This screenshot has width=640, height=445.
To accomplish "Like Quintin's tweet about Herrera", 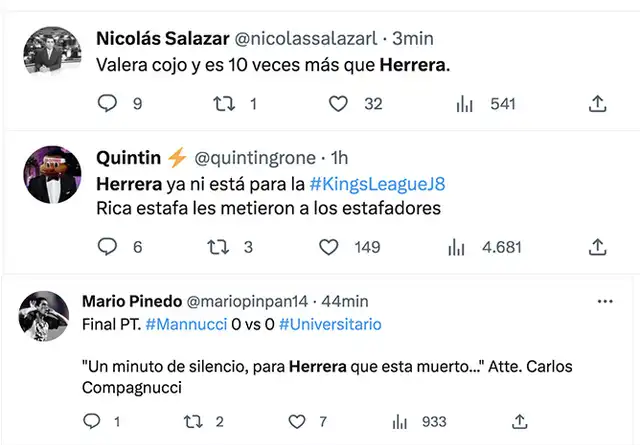I will tap(329, 246).
